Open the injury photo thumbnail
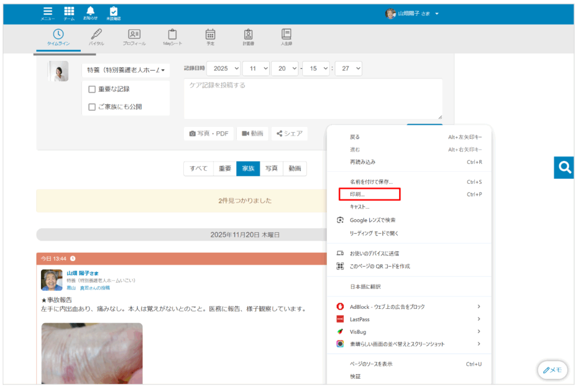This screenshot has height=392, width=583. [x=92, y=353]
